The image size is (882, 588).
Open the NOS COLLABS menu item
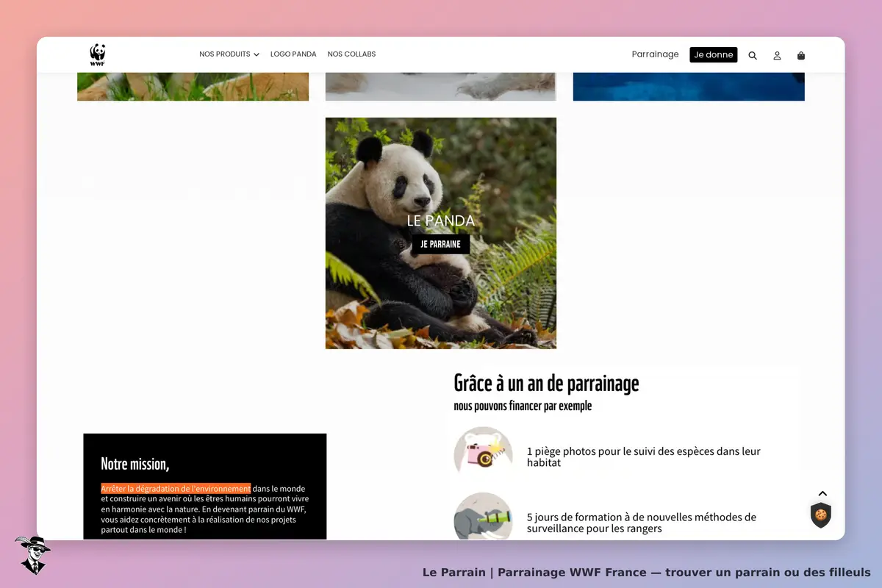(351, 54)
